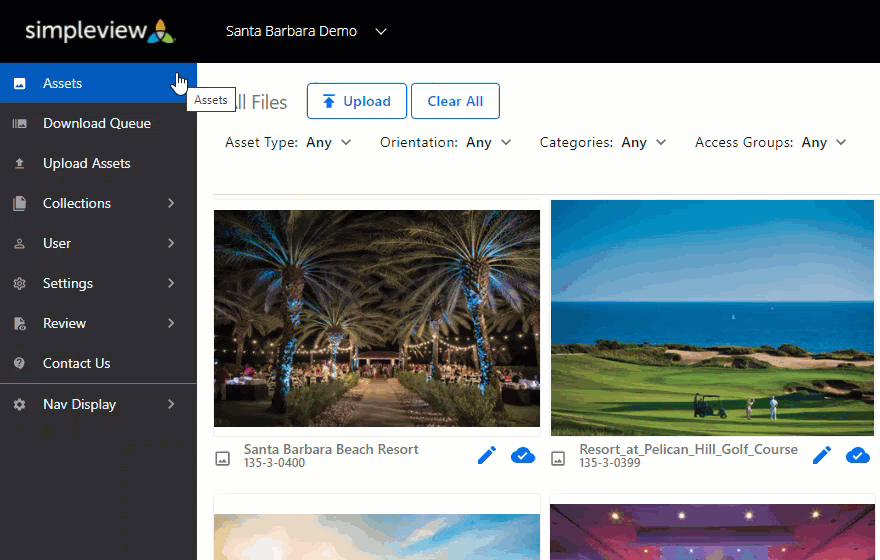Edit Resort_at_Pelican_Hill_Golf_Course with pencil icon
Image resolution: width=880 pixels, height=560 pixels.
pos(822,455)
